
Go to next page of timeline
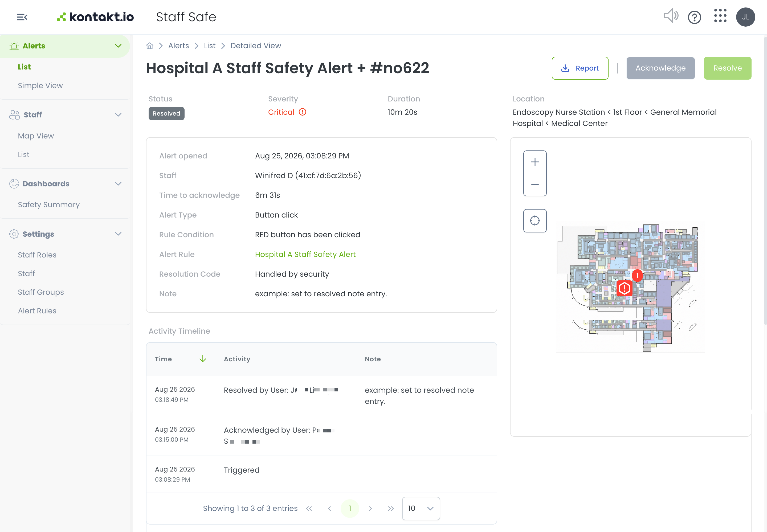click(370, 508)
